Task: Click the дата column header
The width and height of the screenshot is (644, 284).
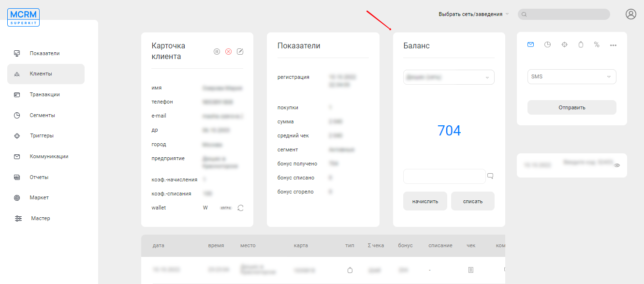Action: pyautogui.click(x=159, y=245)
